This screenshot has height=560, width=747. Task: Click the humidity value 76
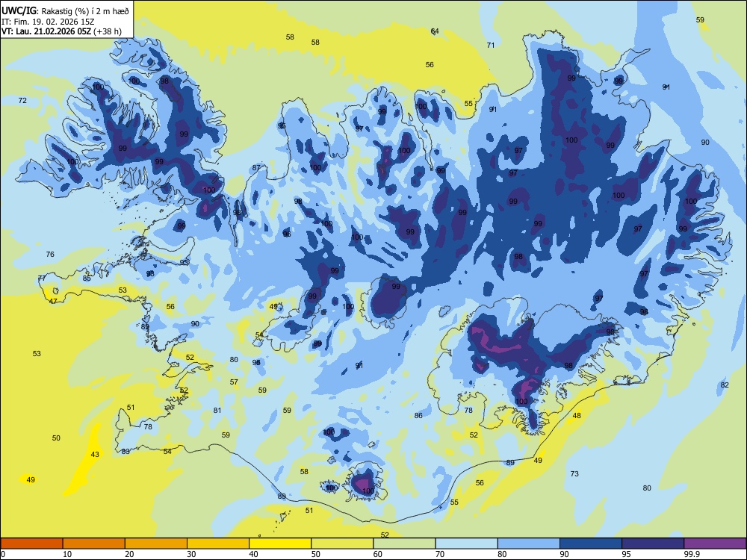click(x=50, y=255)
